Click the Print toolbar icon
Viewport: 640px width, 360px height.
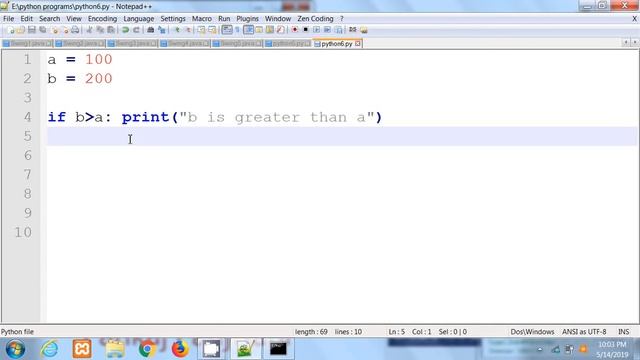[75, 30]
